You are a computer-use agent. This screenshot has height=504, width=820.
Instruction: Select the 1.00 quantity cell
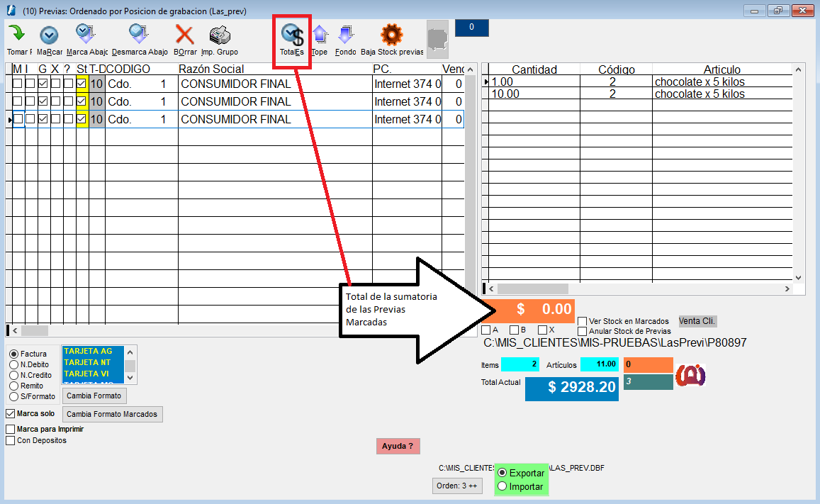(534, 82)
